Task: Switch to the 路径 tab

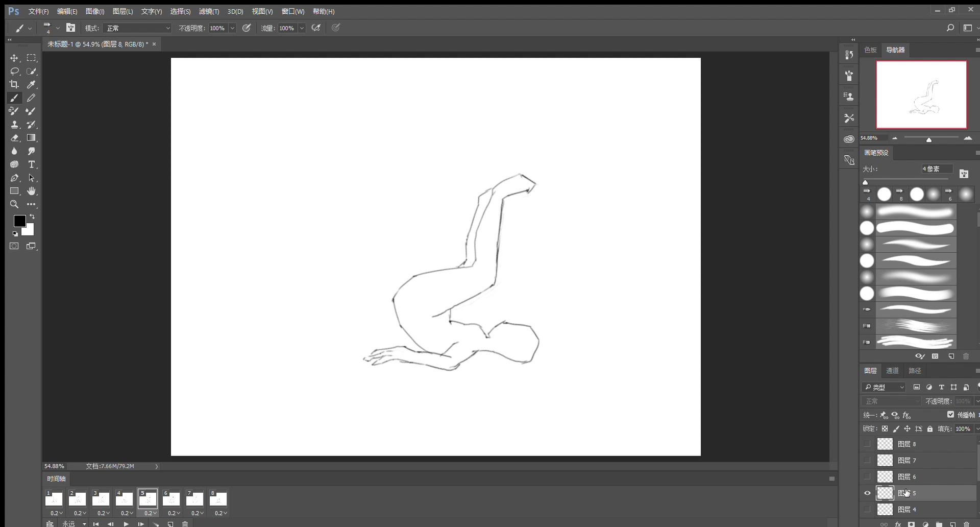Action: click(915, 371)
